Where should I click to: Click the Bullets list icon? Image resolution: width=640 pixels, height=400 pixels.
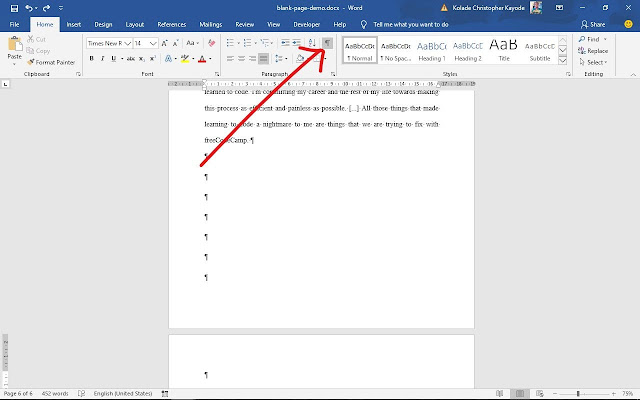click(230, 43)
